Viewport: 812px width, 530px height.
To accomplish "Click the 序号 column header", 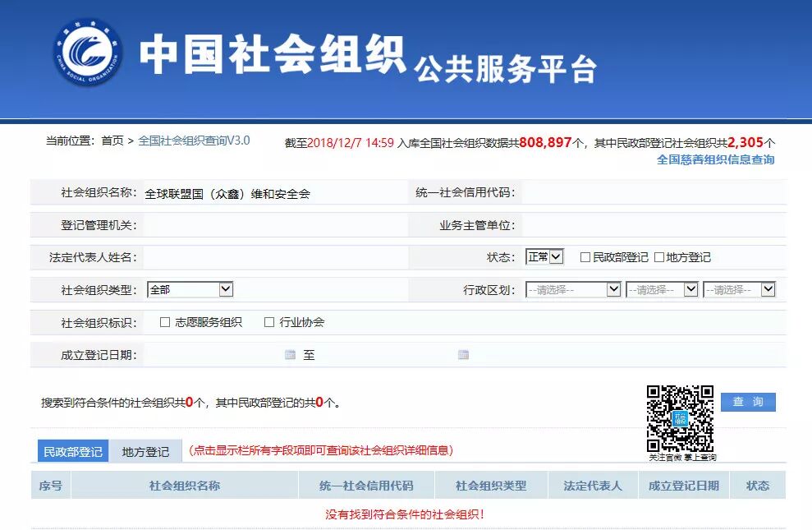I will click(x=51, y=486).
